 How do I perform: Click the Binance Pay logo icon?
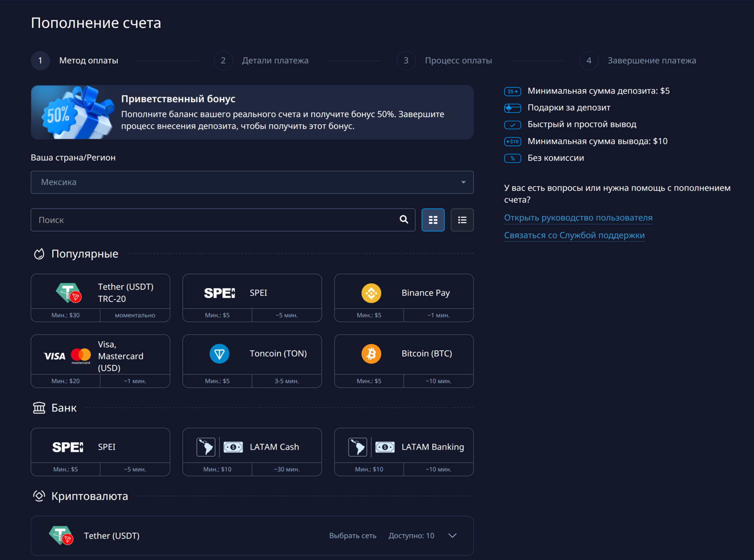[x=371, y=293]
